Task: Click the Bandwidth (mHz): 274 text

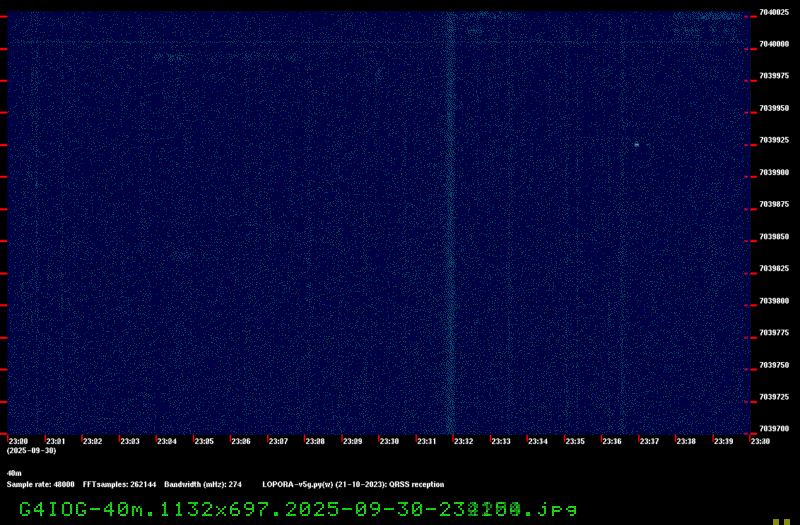Action: pyautogui.click(x=203, y=484)
